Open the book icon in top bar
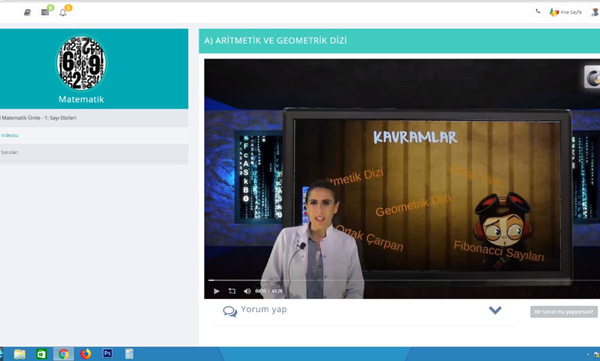Viewport: 600px width, 361px height. tap(27, 13)
